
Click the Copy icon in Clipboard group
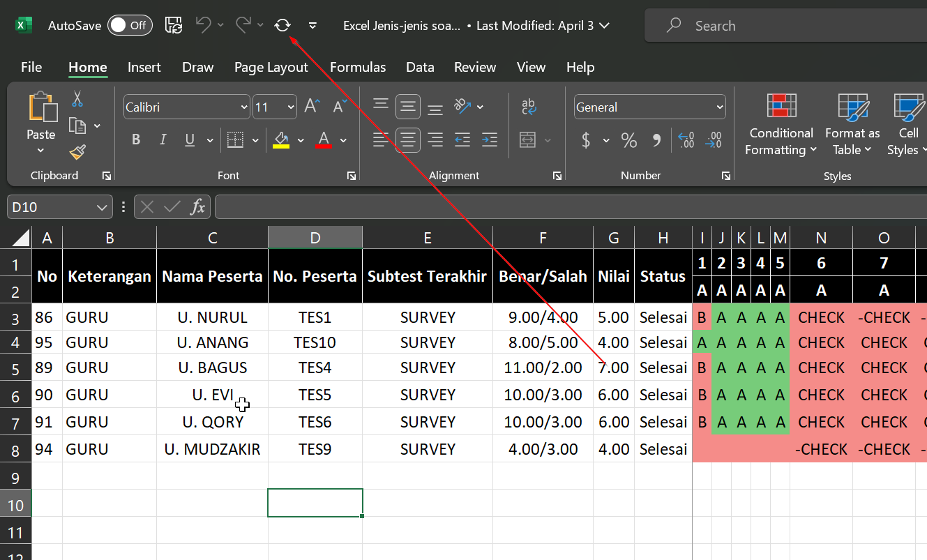pyautogui.click(x=77, y=126)
